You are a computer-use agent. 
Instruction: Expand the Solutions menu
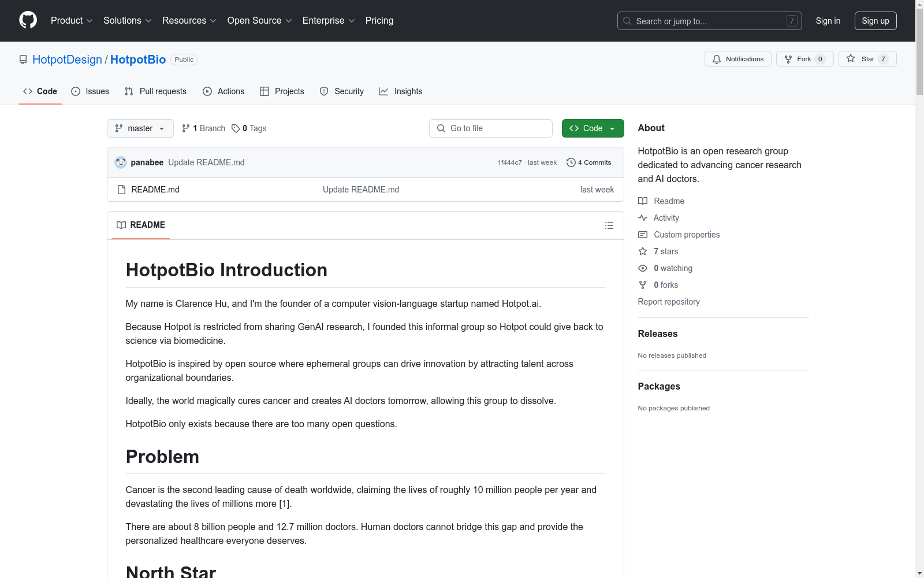click(x=128, y=21)
